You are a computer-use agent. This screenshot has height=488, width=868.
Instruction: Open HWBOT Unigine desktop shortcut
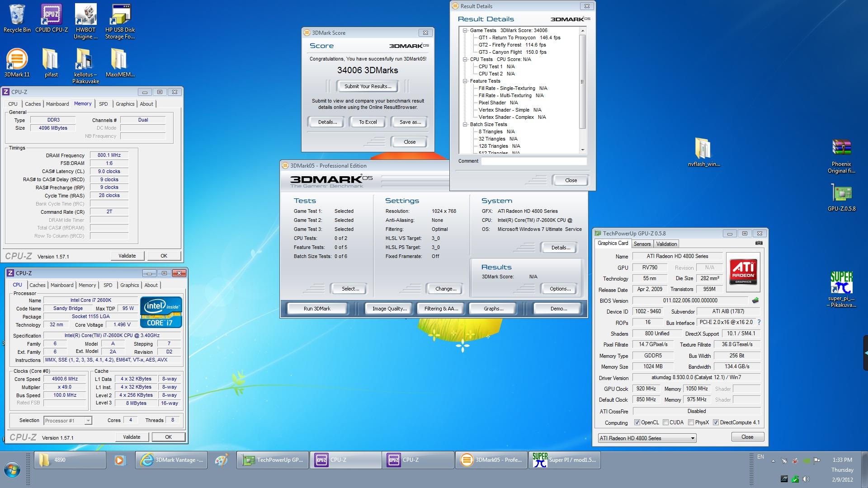pos(86,22)
